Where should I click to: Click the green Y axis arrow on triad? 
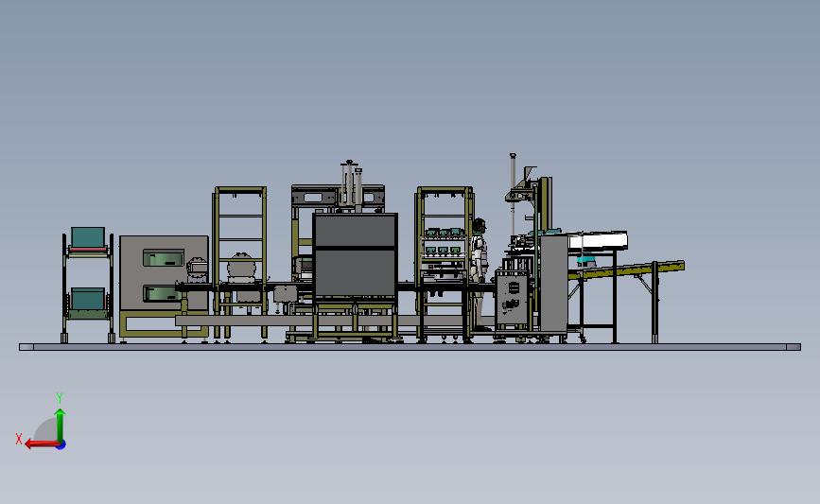pos(61,425)
